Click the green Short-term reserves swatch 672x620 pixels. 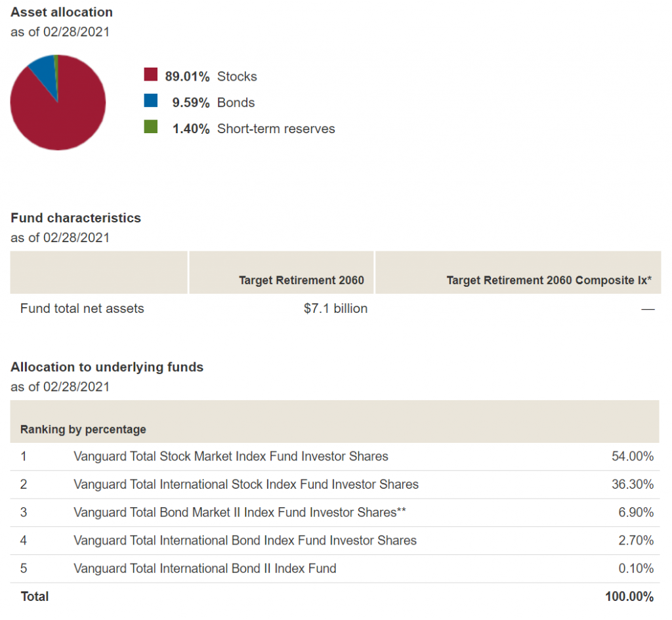(x=150, y=127)
